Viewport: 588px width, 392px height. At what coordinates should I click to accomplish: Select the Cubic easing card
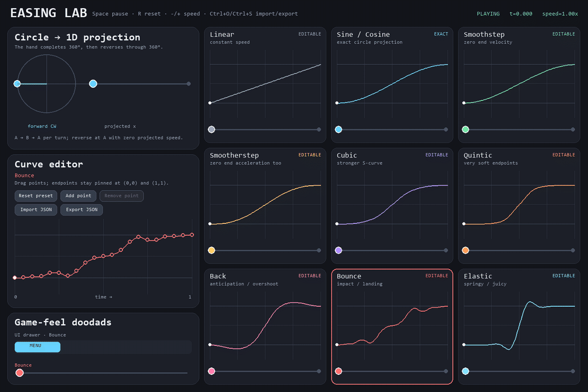tap(392, 206)
